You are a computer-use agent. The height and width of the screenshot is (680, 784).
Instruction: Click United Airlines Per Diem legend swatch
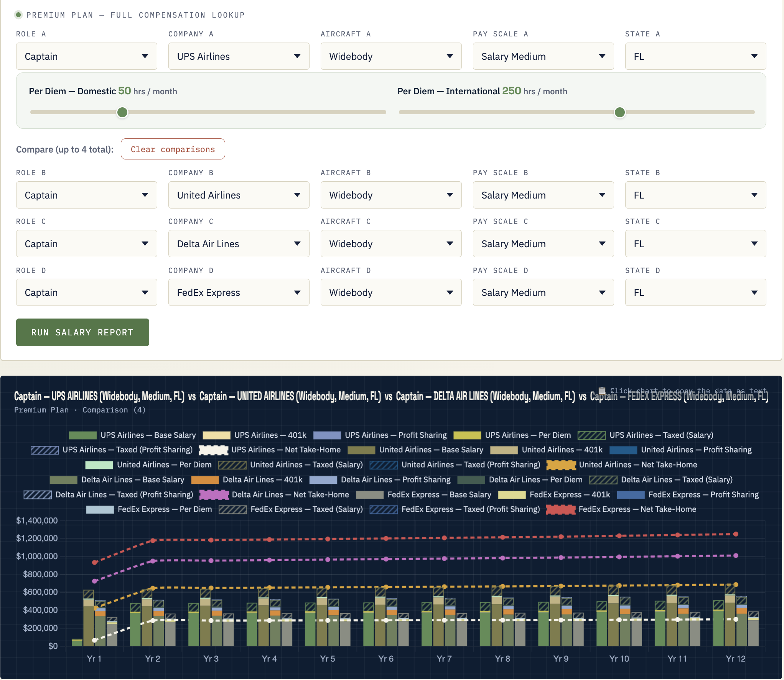(x=99, y=465)
